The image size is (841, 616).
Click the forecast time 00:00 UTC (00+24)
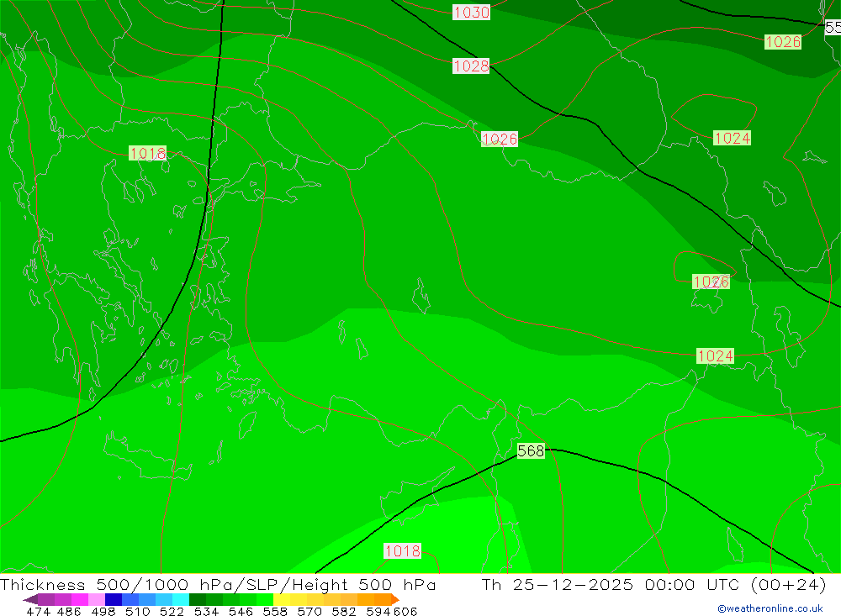[735, 584]
